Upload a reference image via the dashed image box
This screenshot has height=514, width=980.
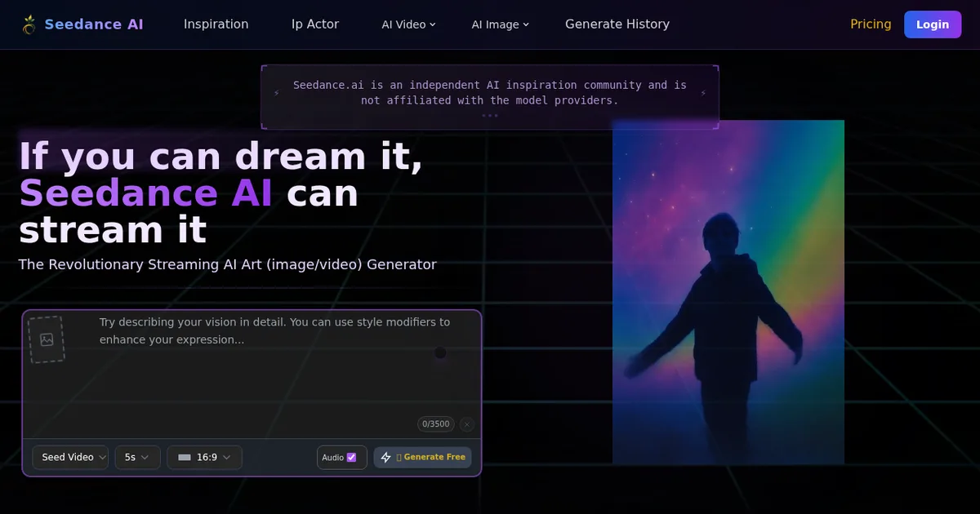(47, 339)
